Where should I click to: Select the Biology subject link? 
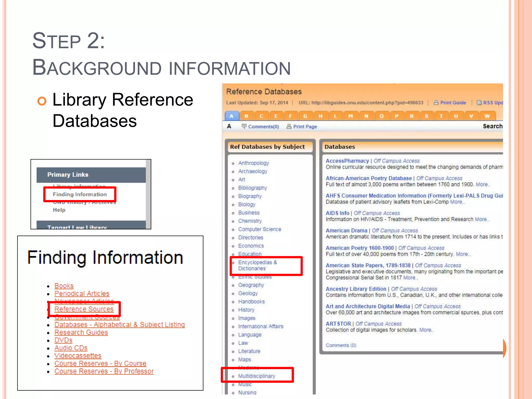[x=247, y=204]
